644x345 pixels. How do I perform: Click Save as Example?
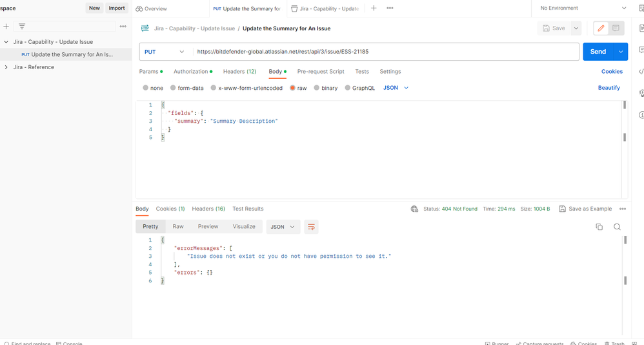point(585,209)
